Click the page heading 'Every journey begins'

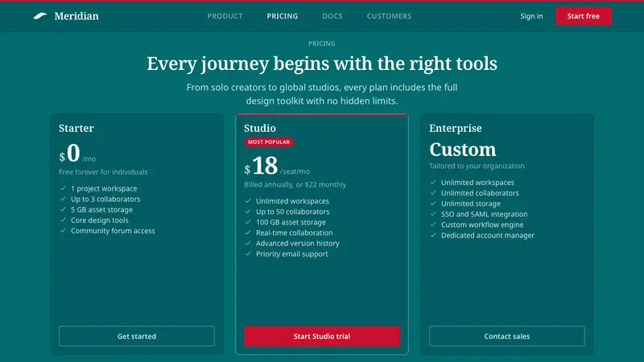point(322,64)
